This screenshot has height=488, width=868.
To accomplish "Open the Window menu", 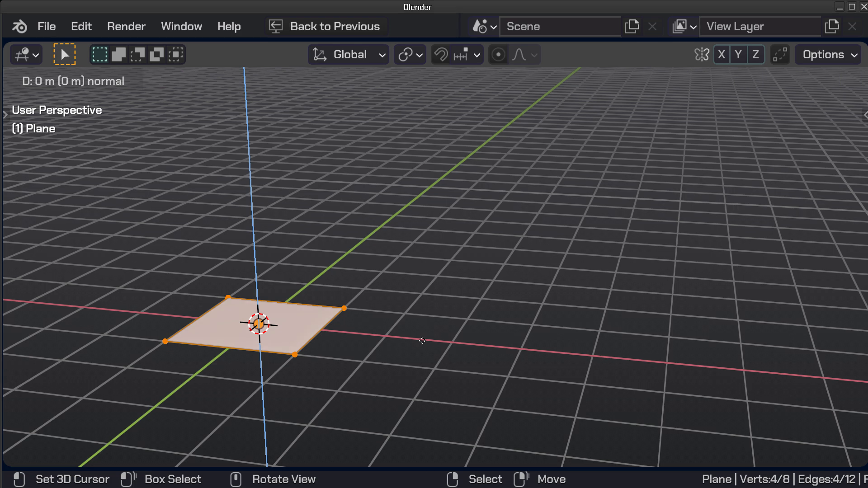I will [181, 27].
